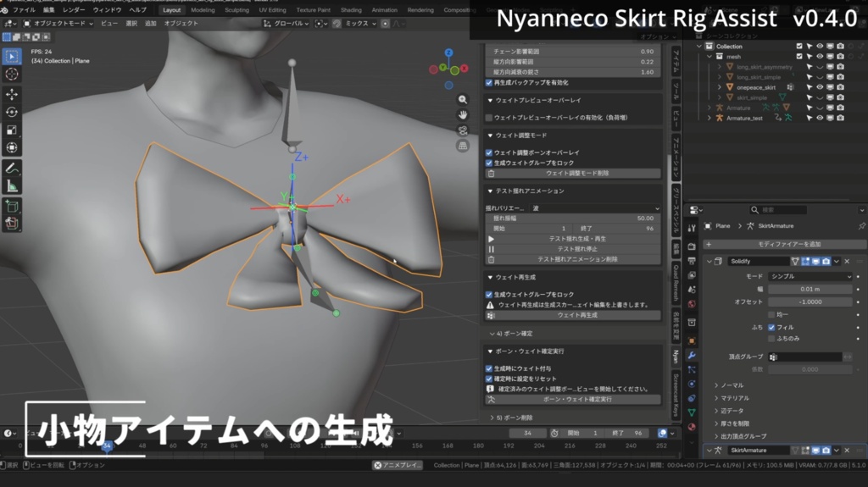The height and width of the screenshot is (487, 868).
Task: Select the Measure tool
Action: coord(12,186)
